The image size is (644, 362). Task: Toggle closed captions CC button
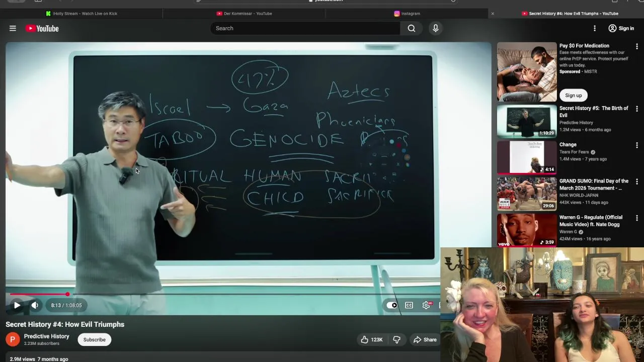[409, 305]
